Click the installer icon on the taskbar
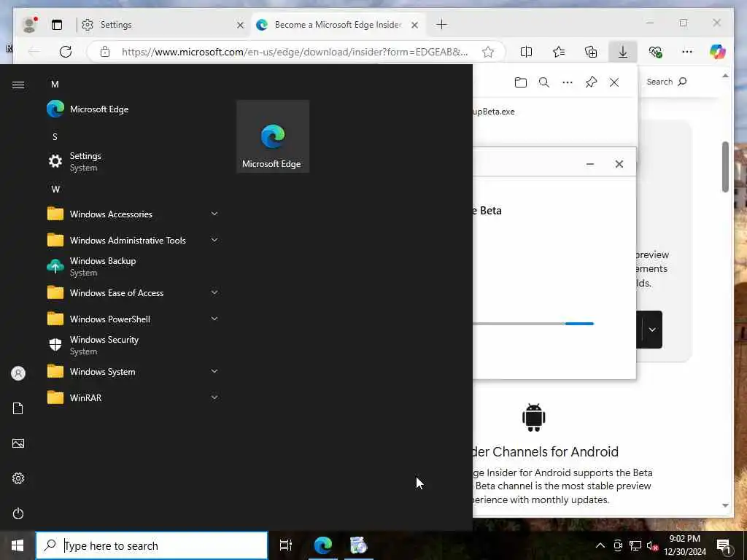This screenshot has height=560, width=747. point(359,545)
